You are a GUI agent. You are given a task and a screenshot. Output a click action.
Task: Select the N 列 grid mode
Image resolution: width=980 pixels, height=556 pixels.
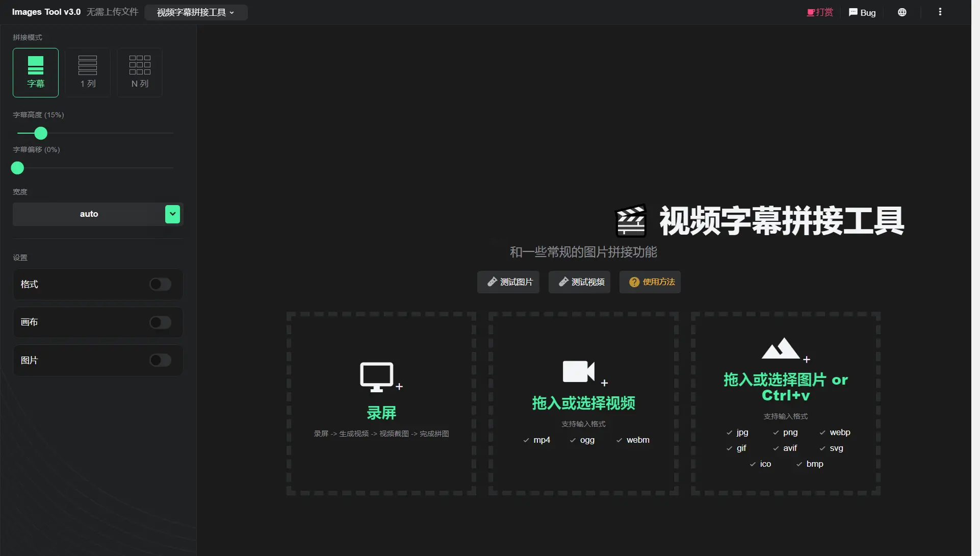(140, 72)
